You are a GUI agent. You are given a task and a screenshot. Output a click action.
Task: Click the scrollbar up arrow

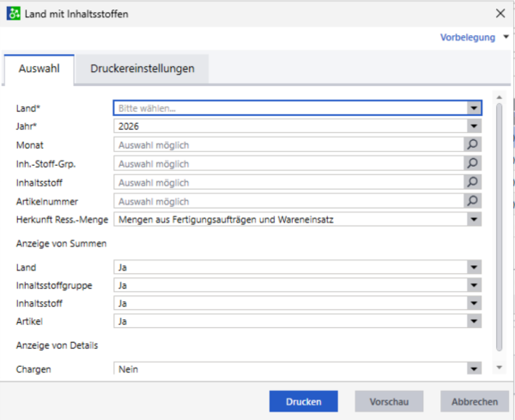click(x=500, y=97)
